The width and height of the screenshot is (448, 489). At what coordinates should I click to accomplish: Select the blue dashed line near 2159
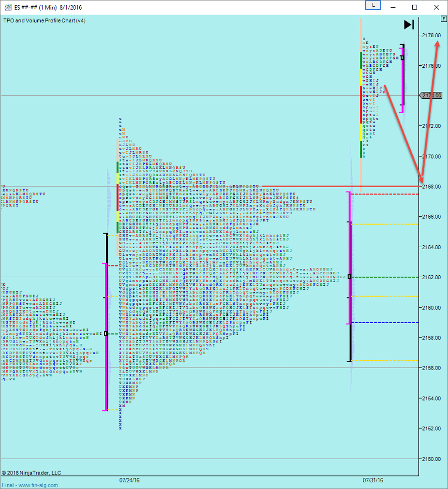point(387,323)
